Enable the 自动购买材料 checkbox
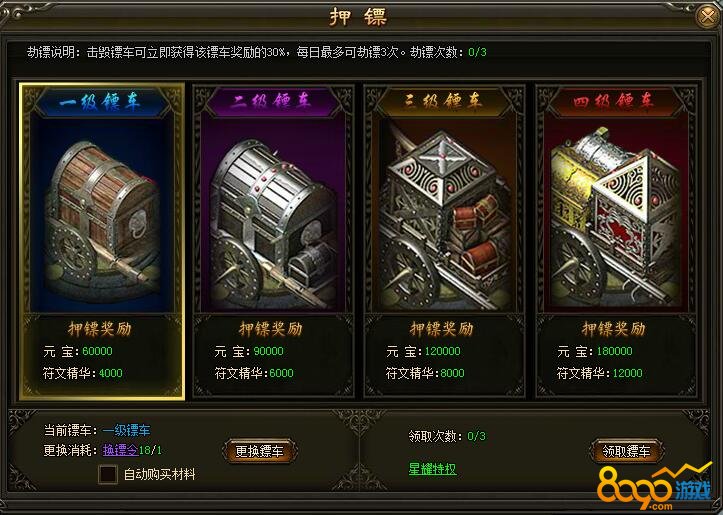The width and height of the screenshot is (723, 515). click(108, 474)
